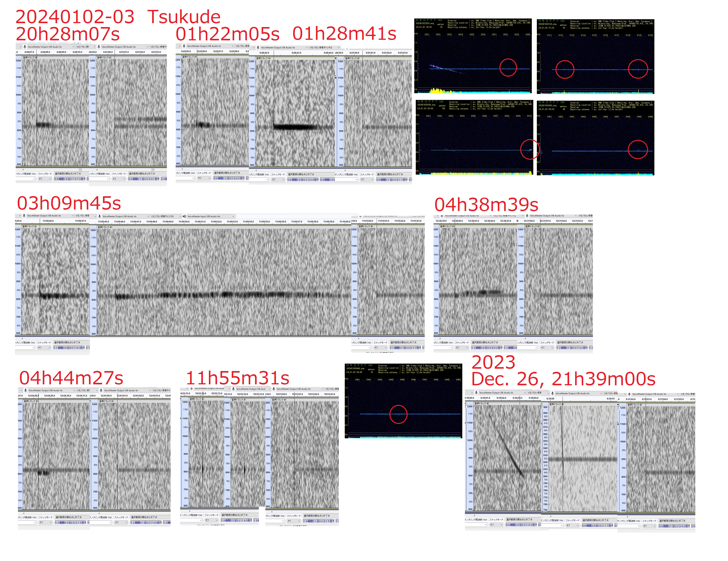Viewport: 728px width, 561px height.
Task: Click scroll-left arrow below 01h28m41s spectrogram
Action: tap(256, 170)
